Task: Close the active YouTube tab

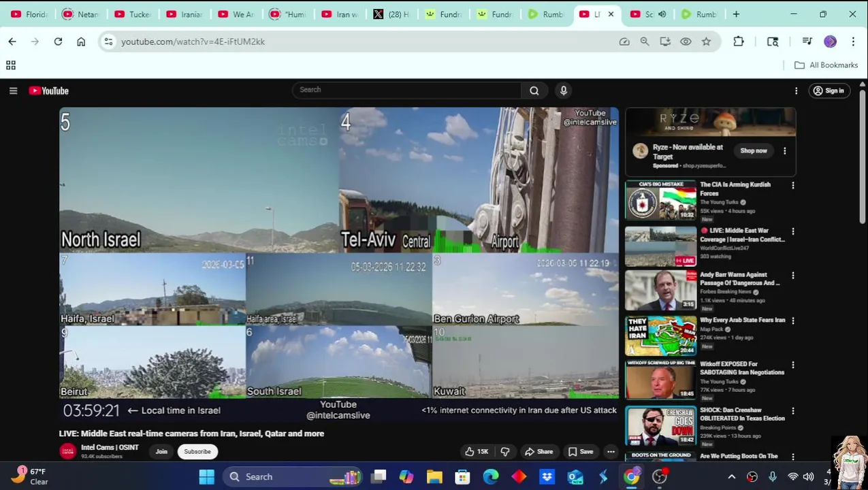Action: point(611,14)
